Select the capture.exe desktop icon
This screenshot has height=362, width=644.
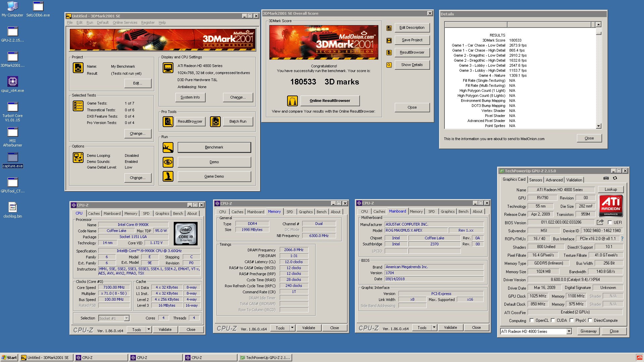(12, 160)
